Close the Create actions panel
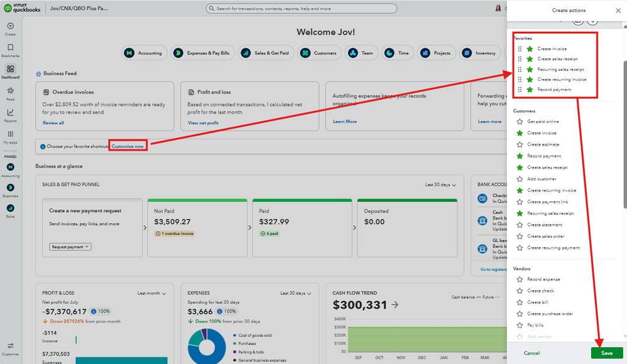The width and height of the screenshot is (627, 364). coord(618,11)
